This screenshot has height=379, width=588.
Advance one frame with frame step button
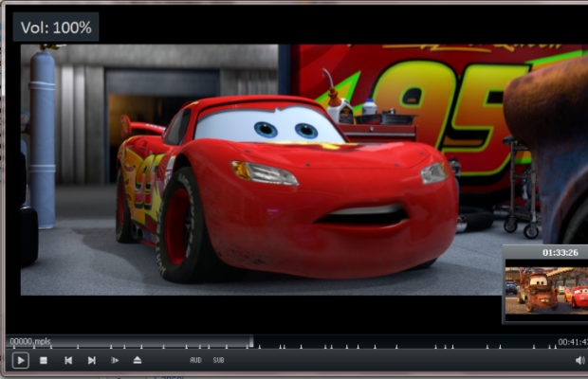(115, 360)
